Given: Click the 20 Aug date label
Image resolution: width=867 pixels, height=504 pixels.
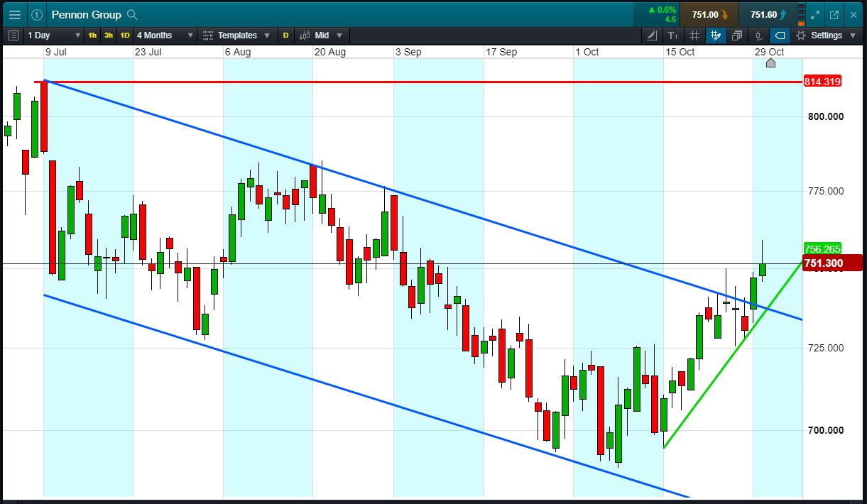Looking at the screenshot, I should pyautogui.click(x=330, y=52).
